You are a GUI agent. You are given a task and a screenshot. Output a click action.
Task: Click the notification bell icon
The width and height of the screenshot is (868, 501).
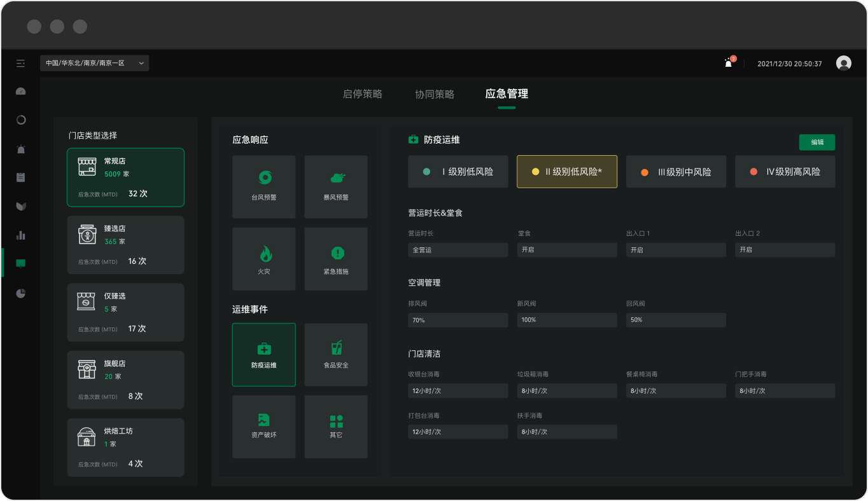pyautogui.click(x=729, y=63)
